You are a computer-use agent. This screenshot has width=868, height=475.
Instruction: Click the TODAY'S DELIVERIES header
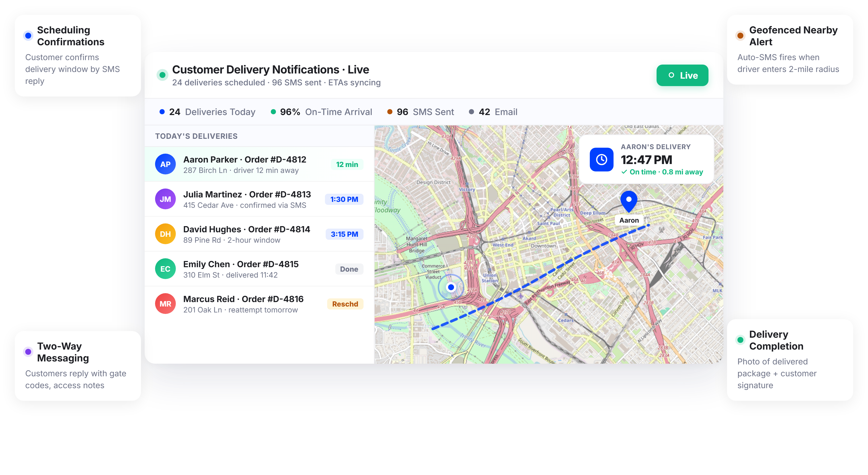point(196,136)
